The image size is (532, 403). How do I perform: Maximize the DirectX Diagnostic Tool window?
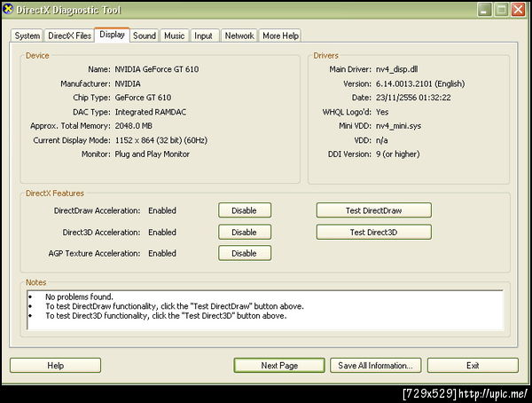[x=501, y=10]
